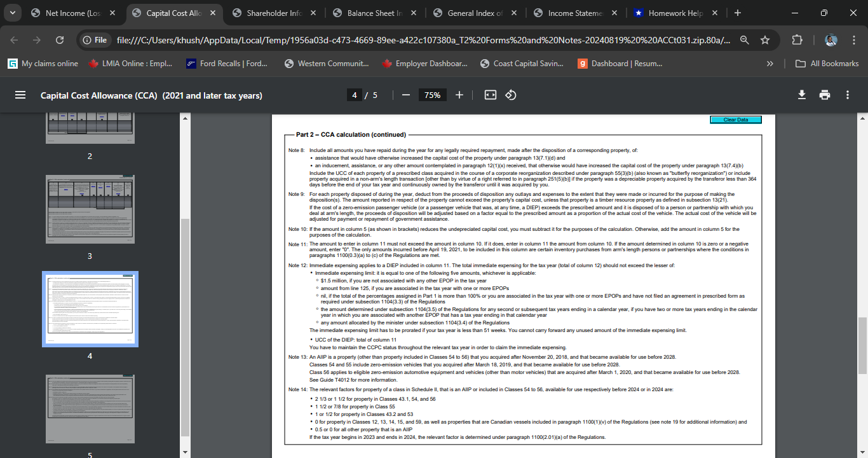Viewport: 868px width, 458px height.
Task: Select page 5 thumbnail
Action: coord(90,409)
